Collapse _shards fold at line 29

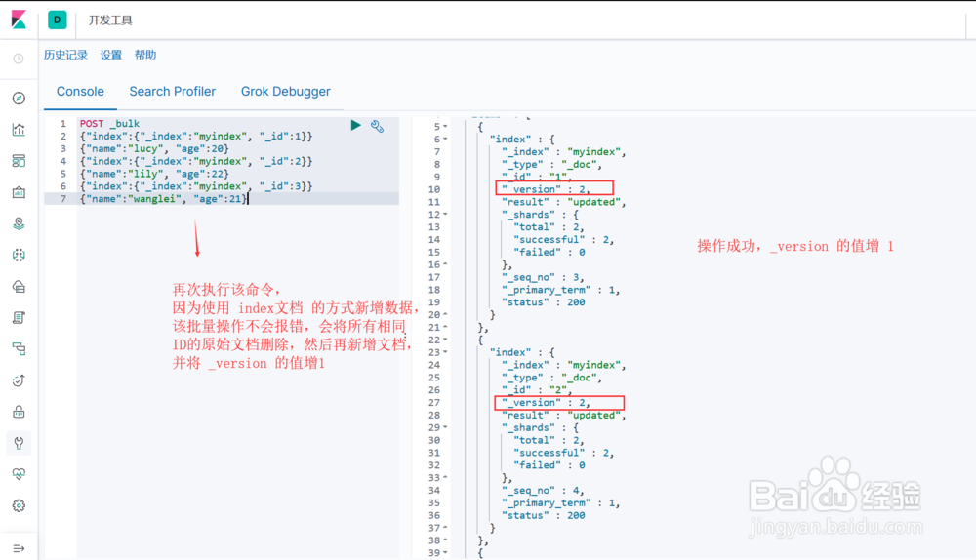pyautogui.click(x=445, y=427)
